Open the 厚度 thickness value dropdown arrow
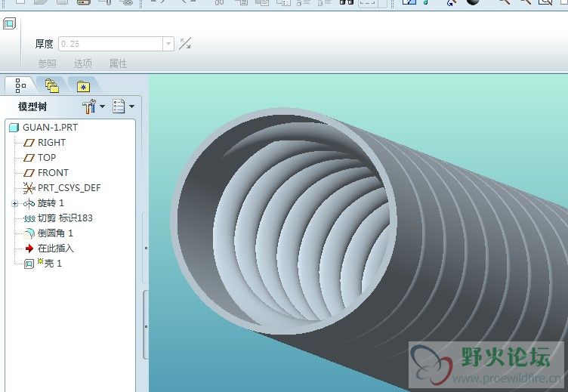568x392 pixels. [x=168, y=45]
